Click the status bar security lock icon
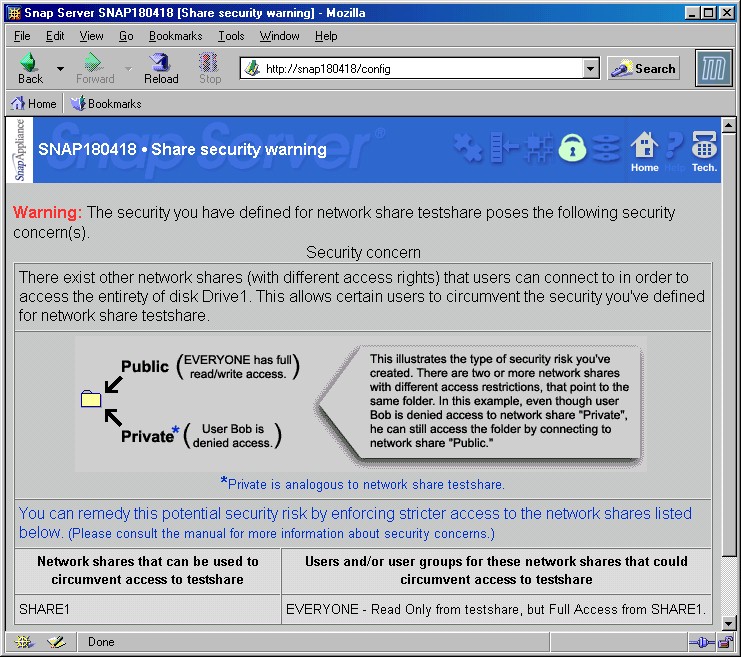741x657 pixels. click(725, 642)
